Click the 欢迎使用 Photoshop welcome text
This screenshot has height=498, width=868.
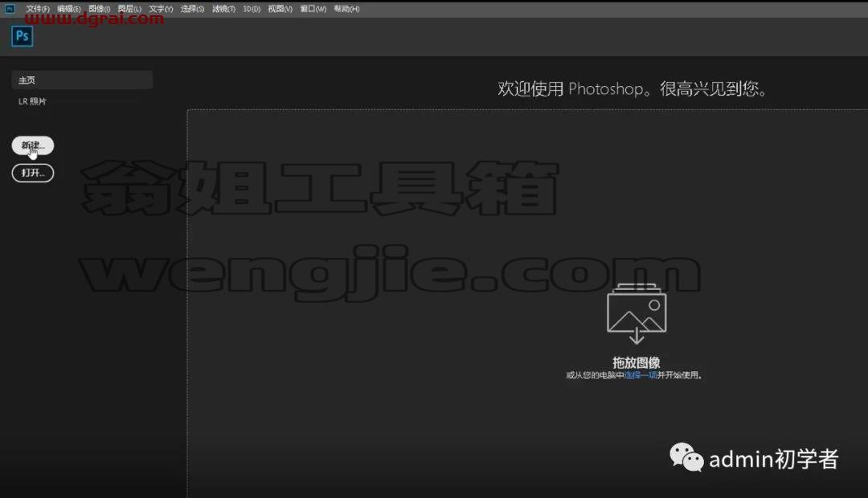(x=632, y=88)
